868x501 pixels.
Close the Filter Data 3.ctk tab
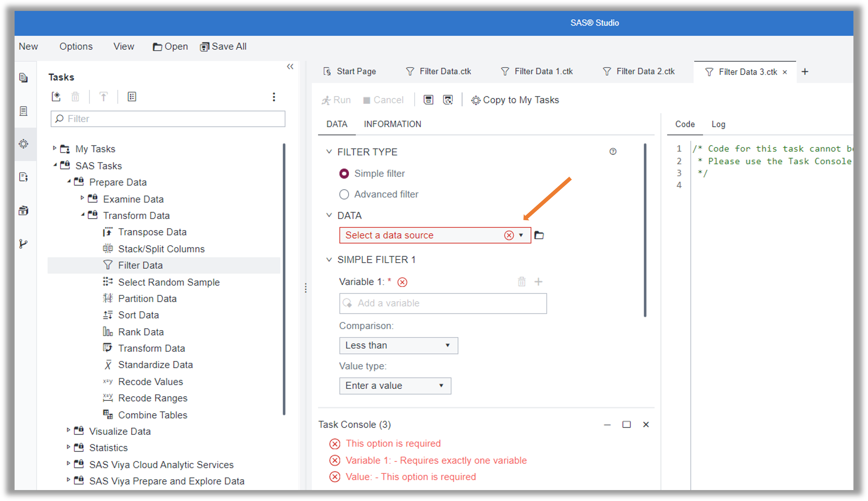[785, 72]
